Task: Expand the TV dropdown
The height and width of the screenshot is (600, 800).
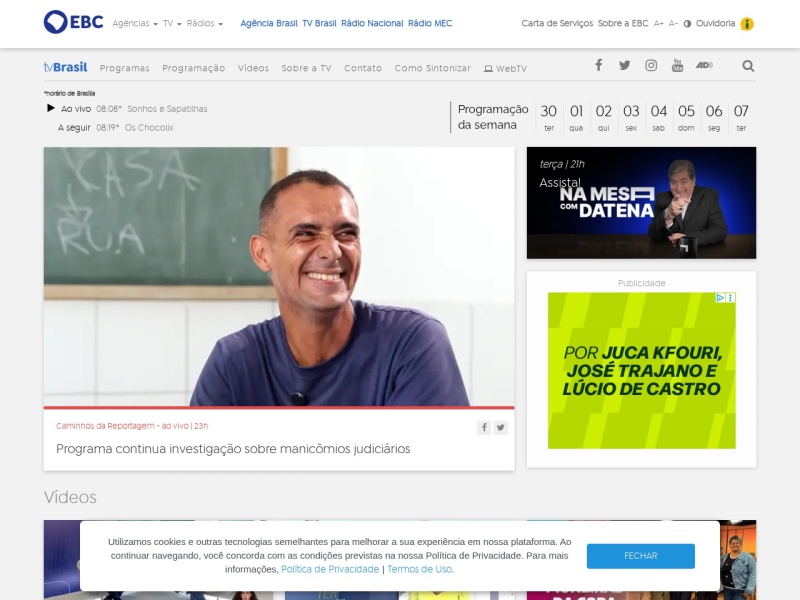Action: click(172, 23)
